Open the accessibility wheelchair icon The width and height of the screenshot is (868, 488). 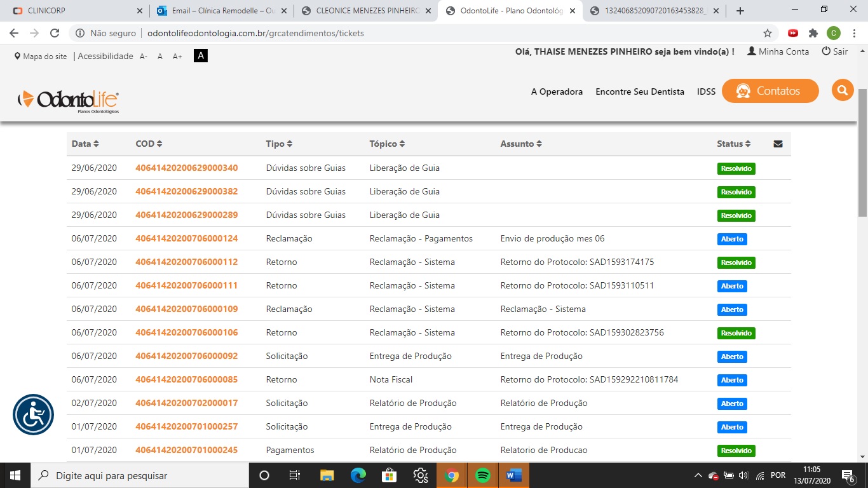(x=33, y=415)
